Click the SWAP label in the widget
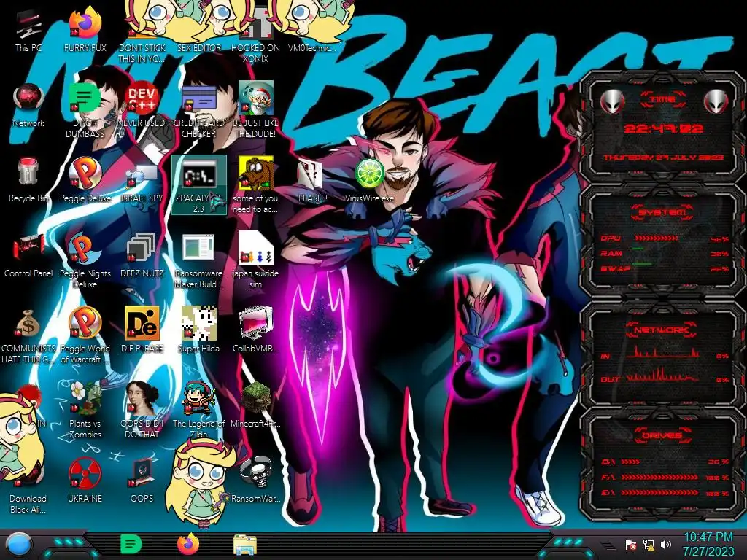 pyautogui.click(x=615, y=268)
